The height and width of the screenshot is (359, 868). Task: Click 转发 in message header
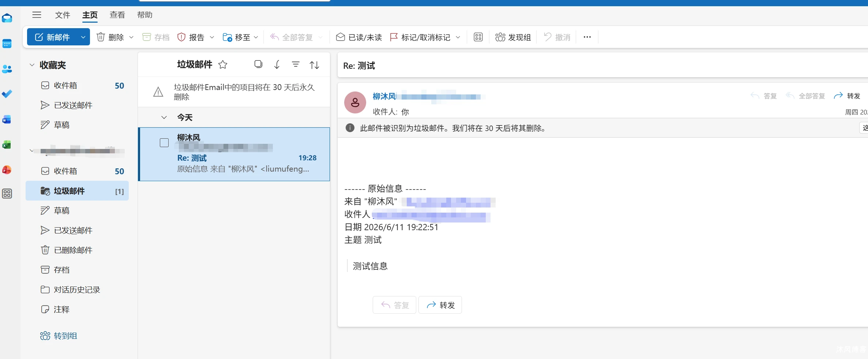point(847,96)
